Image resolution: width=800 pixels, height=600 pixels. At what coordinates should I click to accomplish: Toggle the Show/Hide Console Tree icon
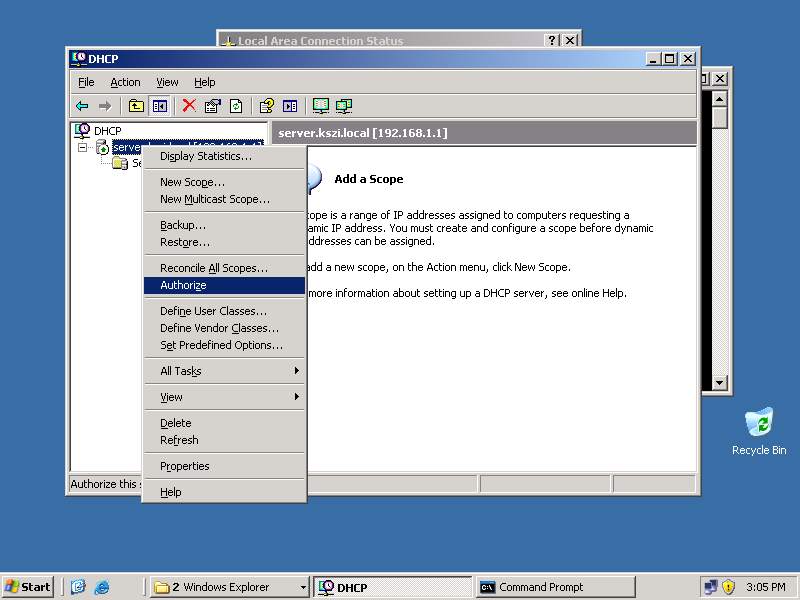(x=160, y=106)
